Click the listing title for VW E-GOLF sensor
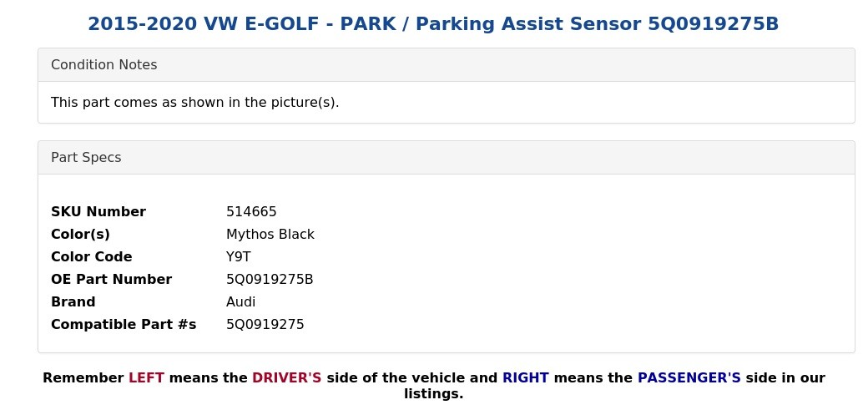Screen dimensions: 868x415 pos(433,24)
